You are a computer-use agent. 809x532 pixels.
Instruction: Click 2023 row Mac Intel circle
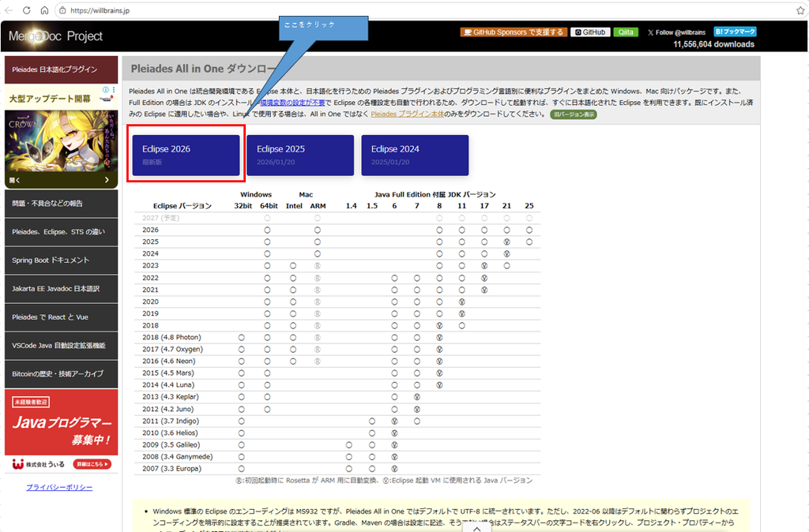tap(293, 265)
